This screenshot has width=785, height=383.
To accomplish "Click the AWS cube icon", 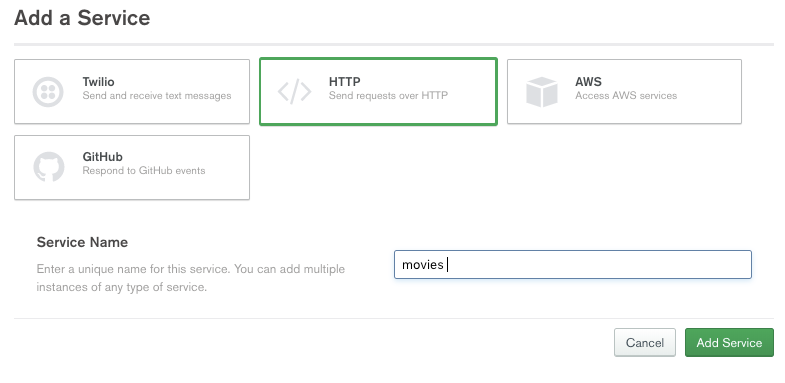I will pos(542,92).
